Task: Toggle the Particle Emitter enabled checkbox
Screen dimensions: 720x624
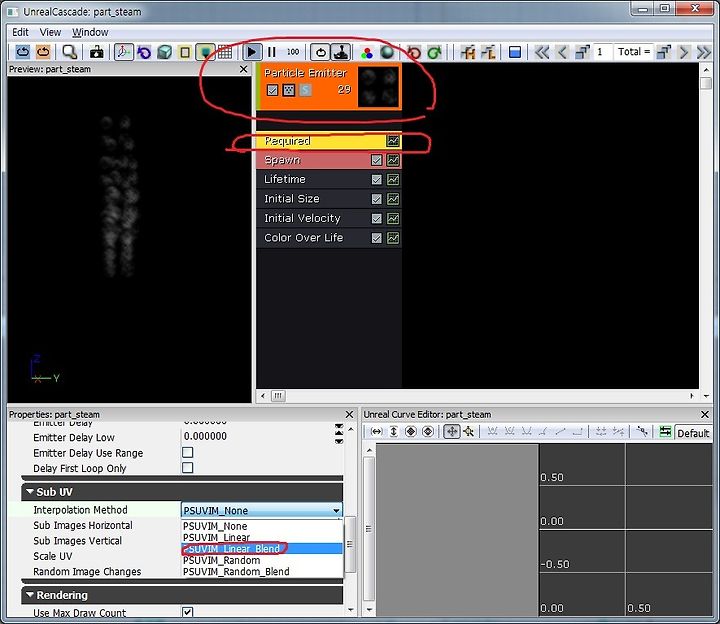Action: pos(272,90)
